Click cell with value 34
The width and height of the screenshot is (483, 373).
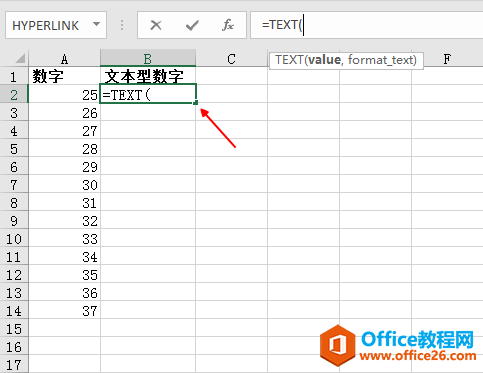64,256
